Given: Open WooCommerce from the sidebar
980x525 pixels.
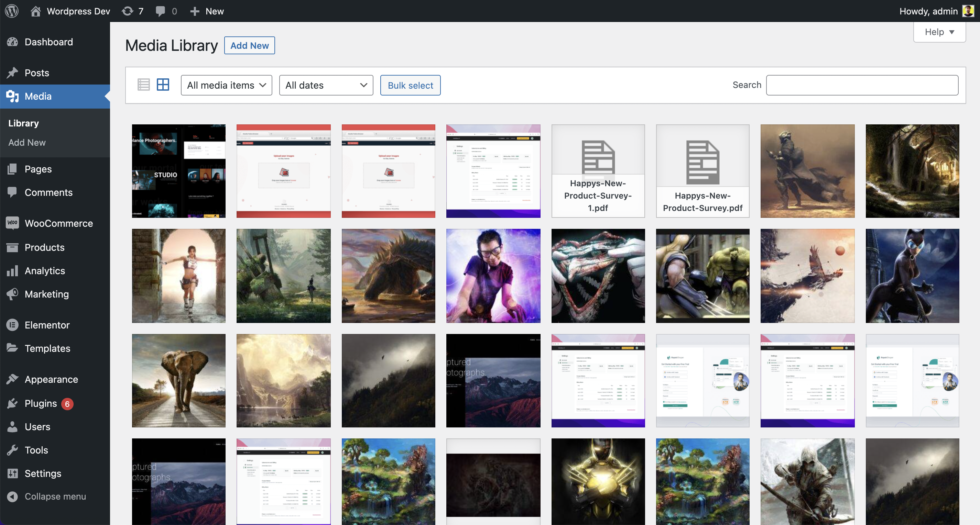Looking at the screenshot, I should pyautogui.click(x=58, y=223).
